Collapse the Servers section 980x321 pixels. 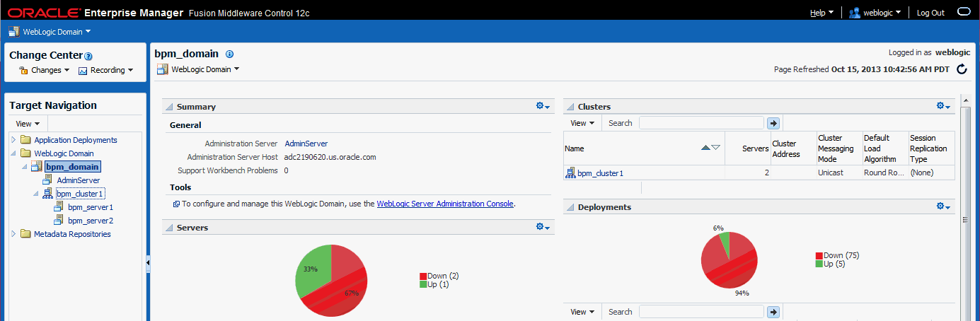169,228
